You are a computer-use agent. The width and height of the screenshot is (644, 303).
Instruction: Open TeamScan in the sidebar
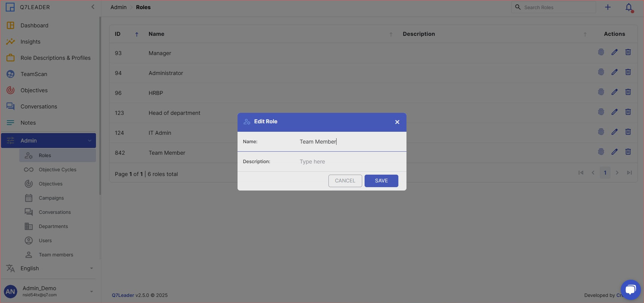pyautogui.click(x=34, y=74)
